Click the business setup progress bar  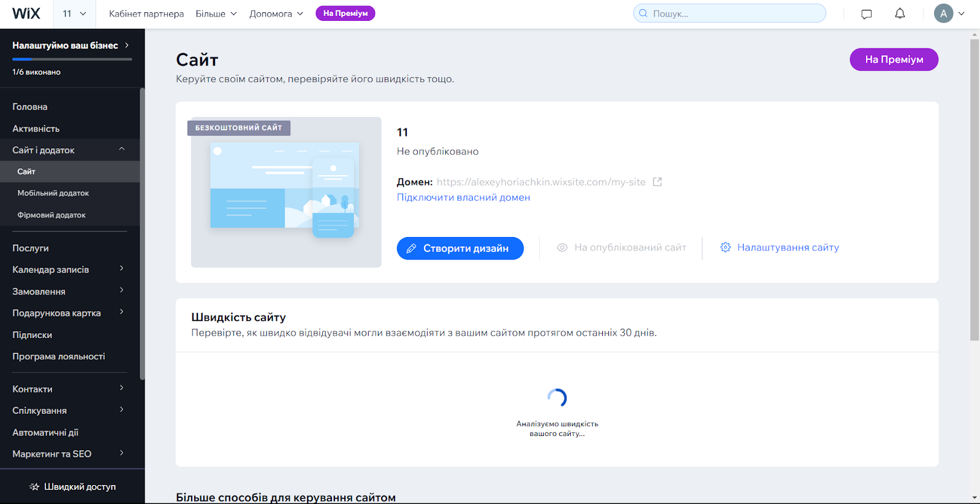tap(72, 59)
